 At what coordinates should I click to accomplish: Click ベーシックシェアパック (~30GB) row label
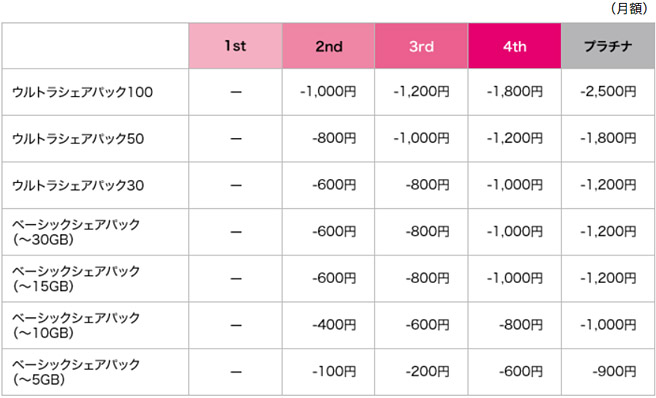click(76, 232)
